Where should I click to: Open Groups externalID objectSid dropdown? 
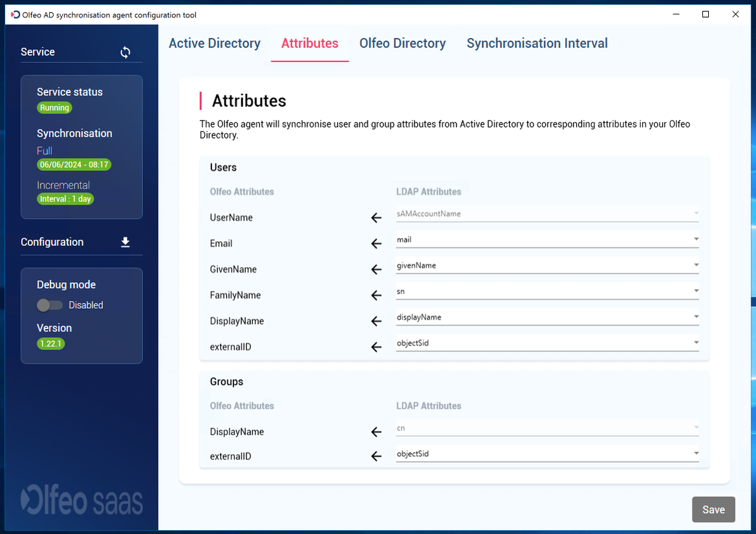tap(547, 454)
